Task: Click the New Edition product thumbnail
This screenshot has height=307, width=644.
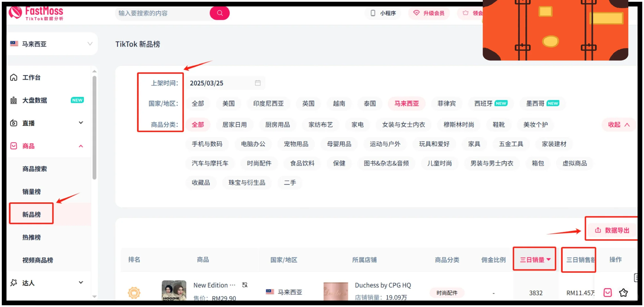Action: (x=174, y=291)
